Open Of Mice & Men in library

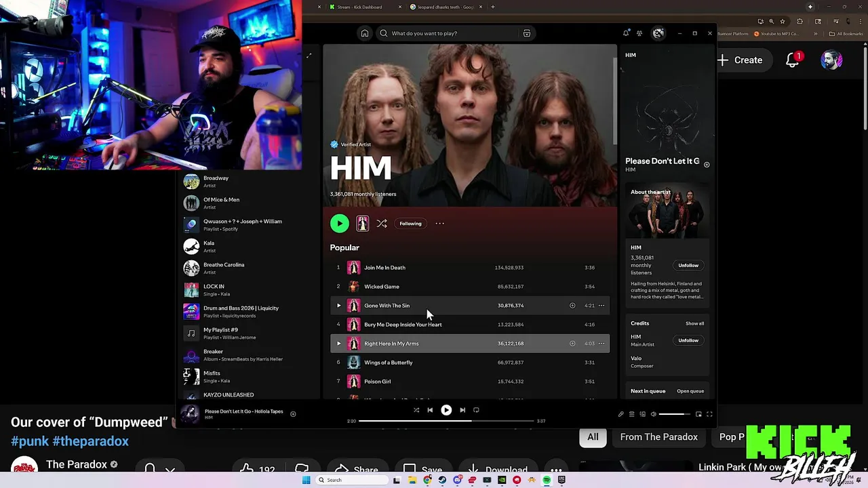(248, 203)
